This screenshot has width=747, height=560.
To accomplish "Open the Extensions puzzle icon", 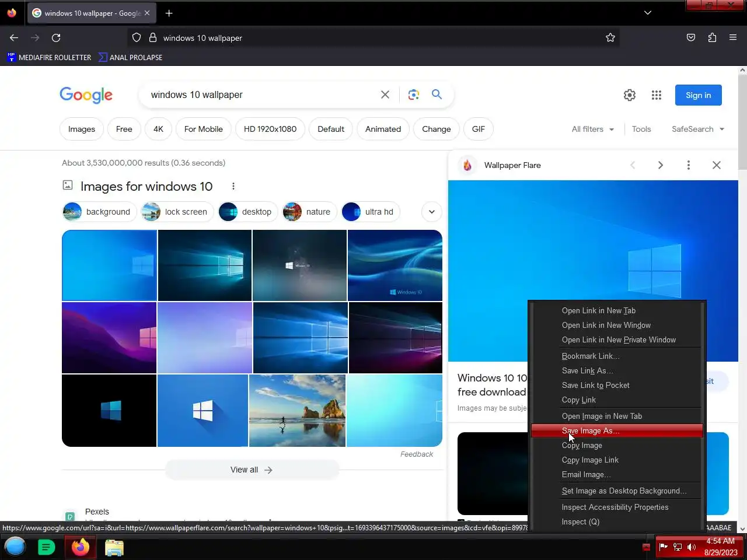I will point(712,38).
